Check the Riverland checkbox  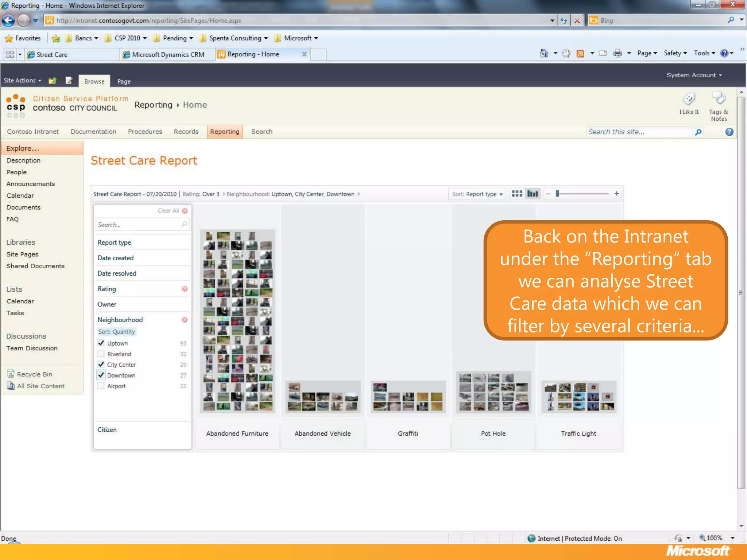[x=101, y=354]
